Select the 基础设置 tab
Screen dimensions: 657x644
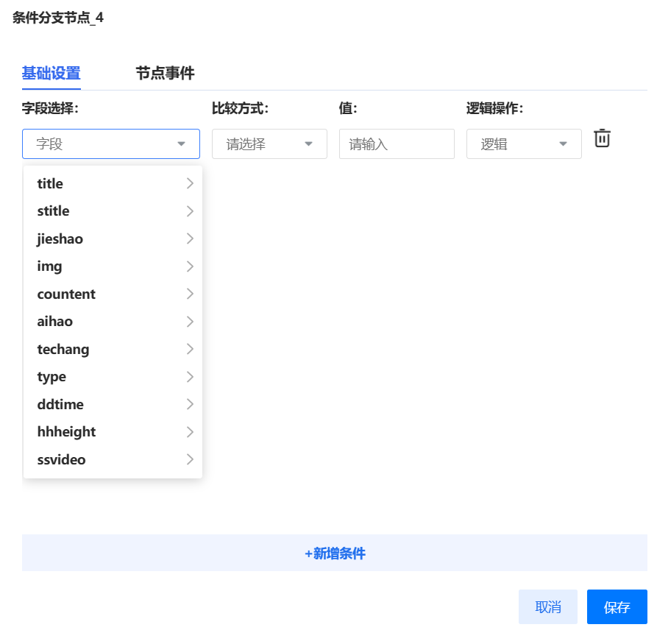[x=51, y=73]
